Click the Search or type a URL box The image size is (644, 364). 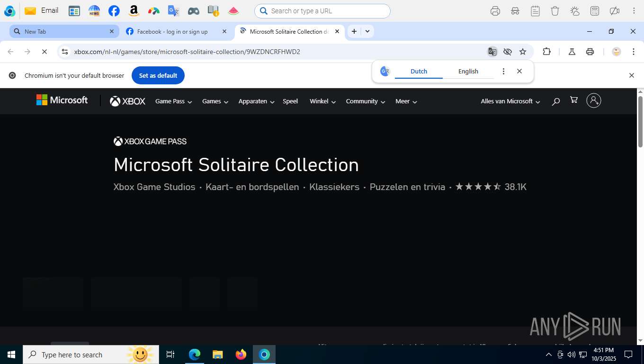click(322, 11)
